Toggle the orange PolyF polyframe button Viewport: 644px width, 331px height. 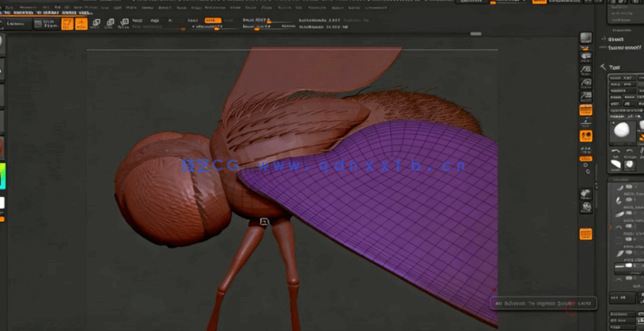586,234
